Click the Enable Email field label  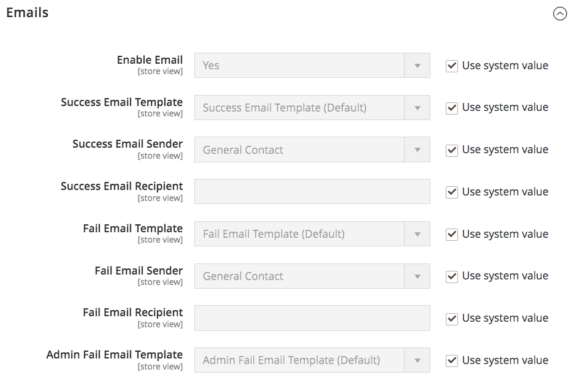(x=150, y=60)
